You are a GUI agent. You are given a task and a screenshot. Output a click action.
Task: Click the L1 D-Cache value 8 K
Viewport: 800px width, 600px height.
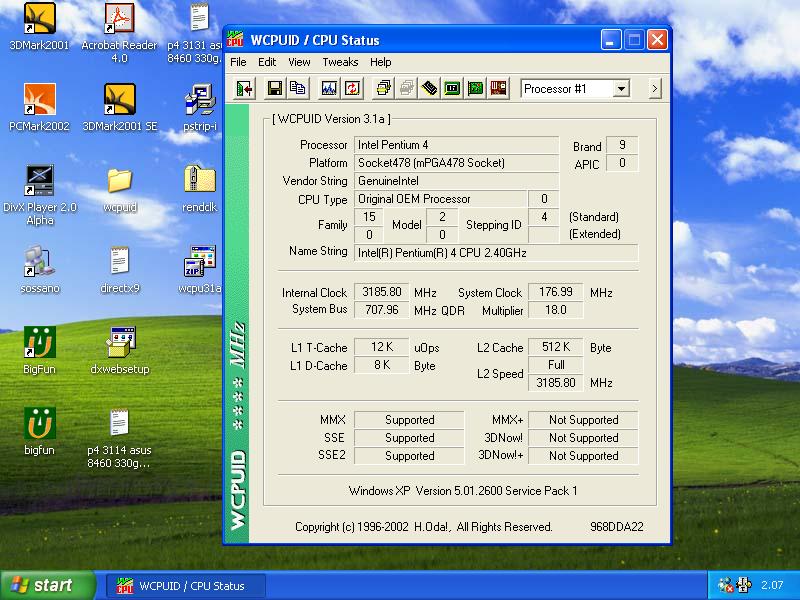click(x=382, y=365)
